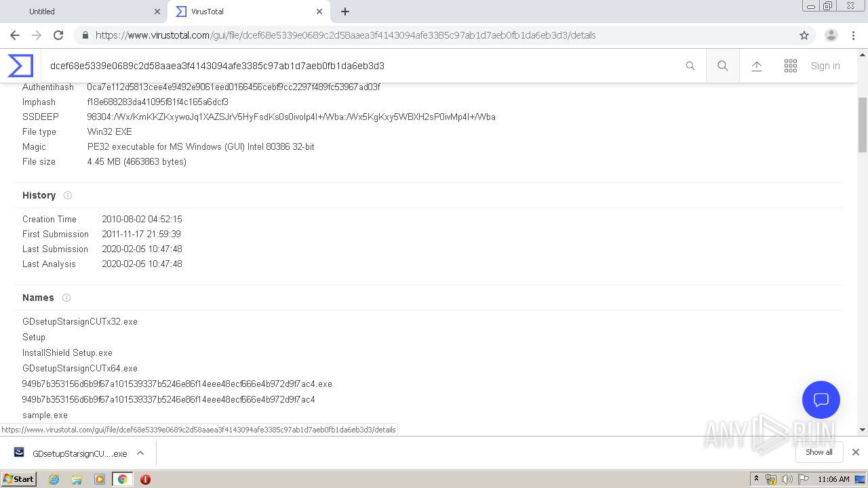Click the browser forward arrow
This screenshot has width=868, height=488.
[37, 35]
